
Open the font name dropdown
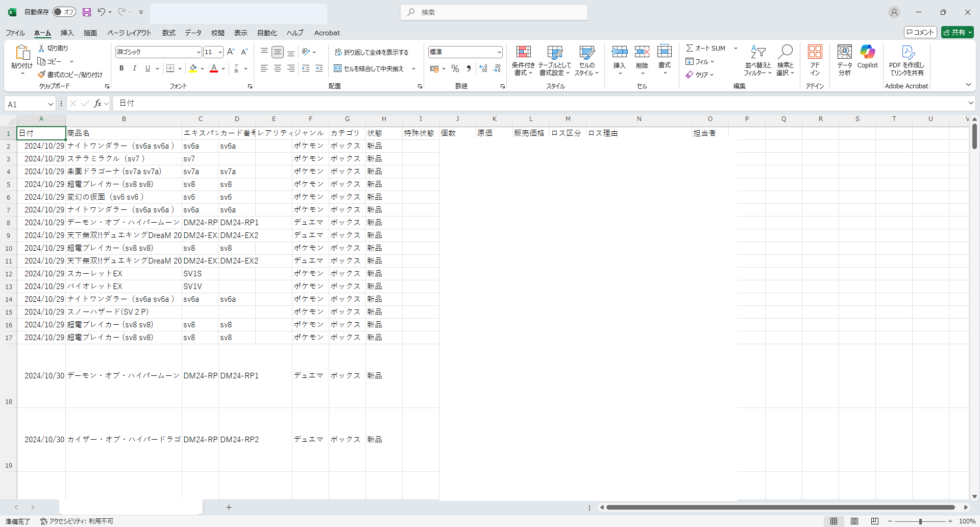point(199,52)
